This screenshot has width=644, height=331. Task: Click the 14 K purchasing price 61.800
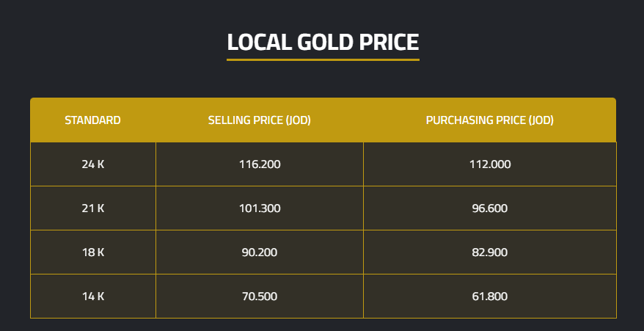click(x=490, y=297)
